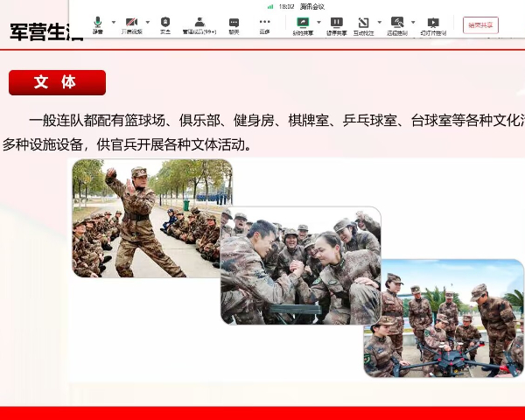Click the red End Sharing button
The height and width of the screenshot is (420, 525).
coord(480,25)
